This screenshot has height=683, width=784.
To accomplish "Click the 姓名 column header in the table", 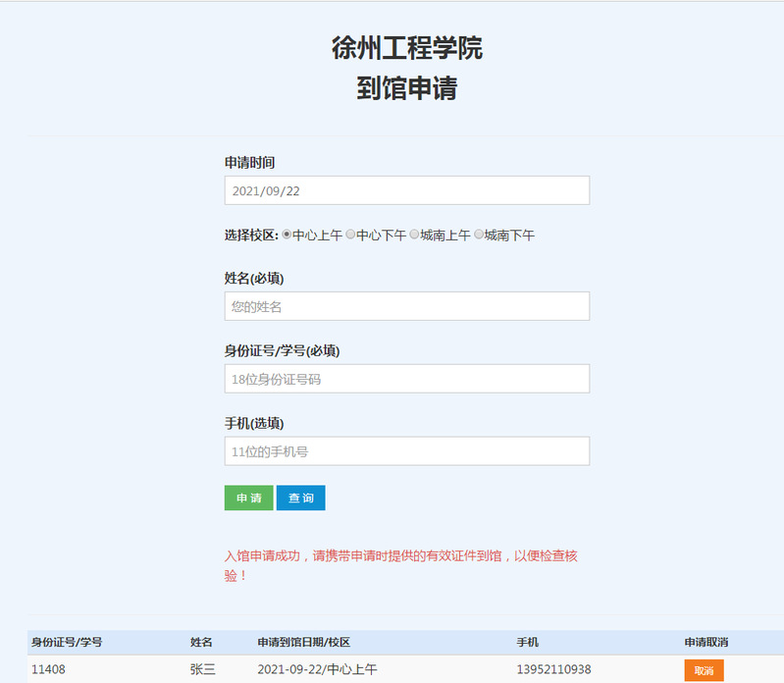I will (201, 643).
